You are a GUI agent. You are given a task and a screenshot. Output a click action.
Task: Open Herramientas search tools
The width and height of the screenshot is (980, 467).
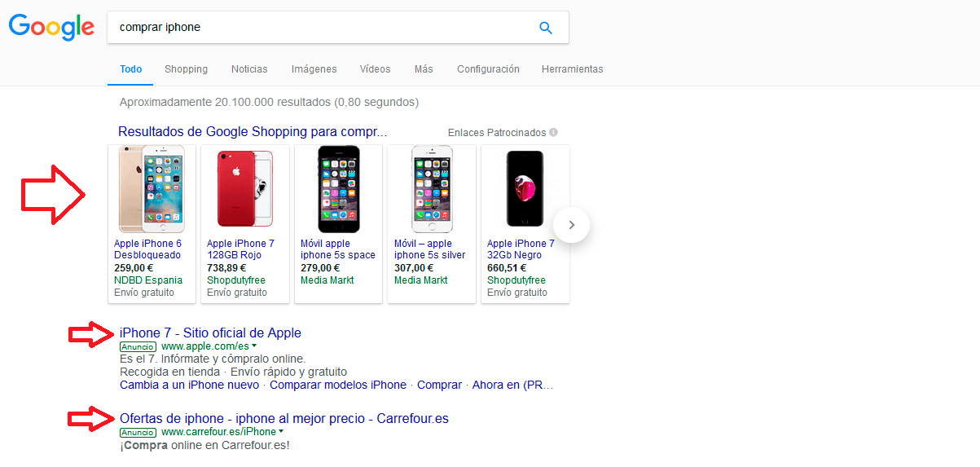pos(572,69)
